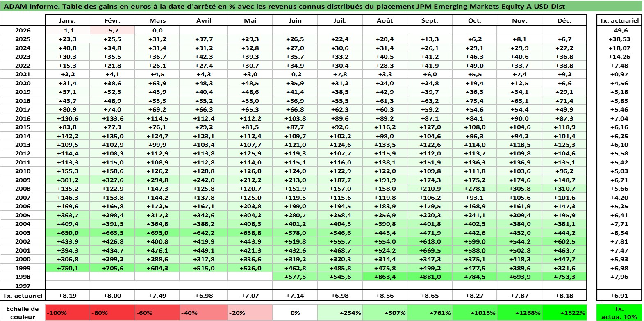The width and height of the screenshot is (644, 321).
Task: Select the 2017 Janv. cell '+80,9'
Action: pyautogui.click(x=67, y=109)
